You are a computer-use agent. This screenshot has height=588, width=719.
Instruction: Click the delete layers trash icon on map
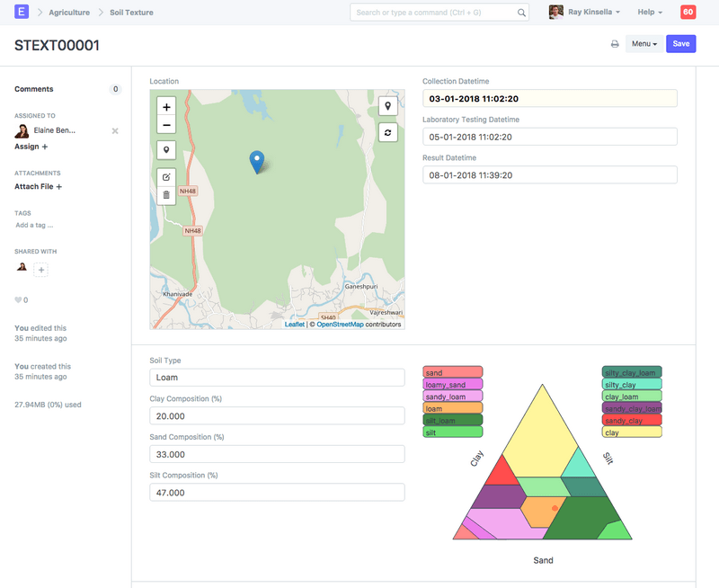(x=166, y=195)
